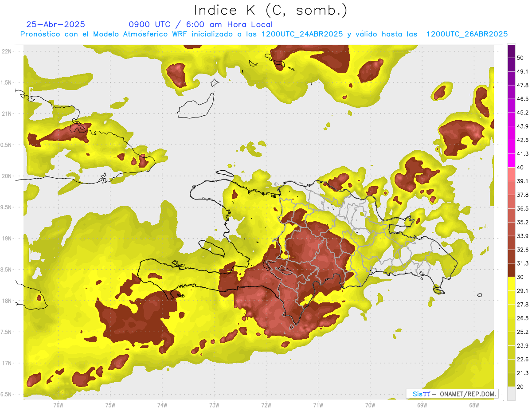
Task: Click the "33.9" color scale label
Action: click(x=523, y=236)
